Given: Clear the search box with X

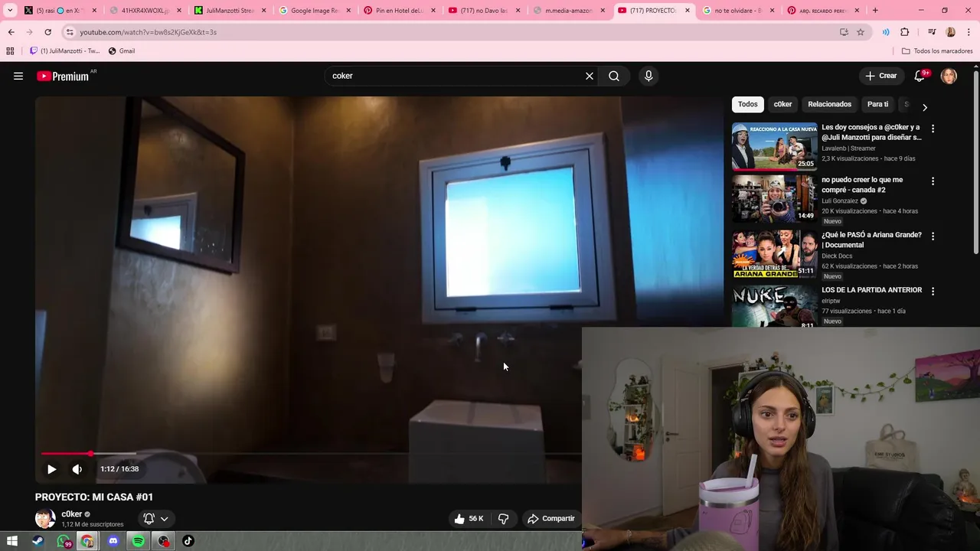Looking at the screenshot, I should point(590,76).
